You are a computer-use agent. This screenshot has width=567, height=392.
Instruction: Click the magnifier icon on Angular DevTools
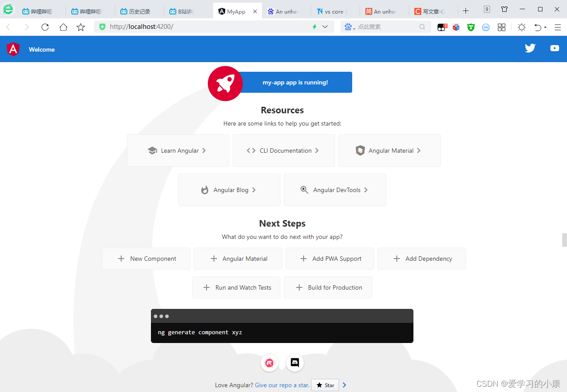(304, 190)
